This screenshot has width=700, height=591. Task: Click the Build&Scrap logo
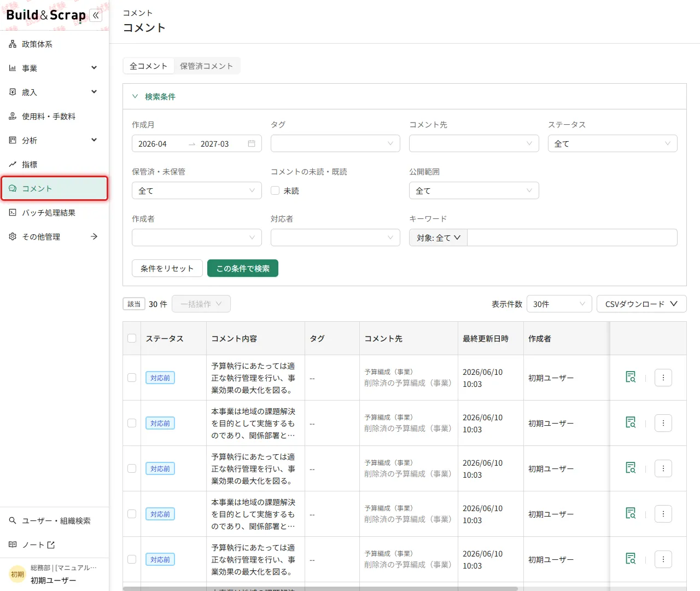46,15
